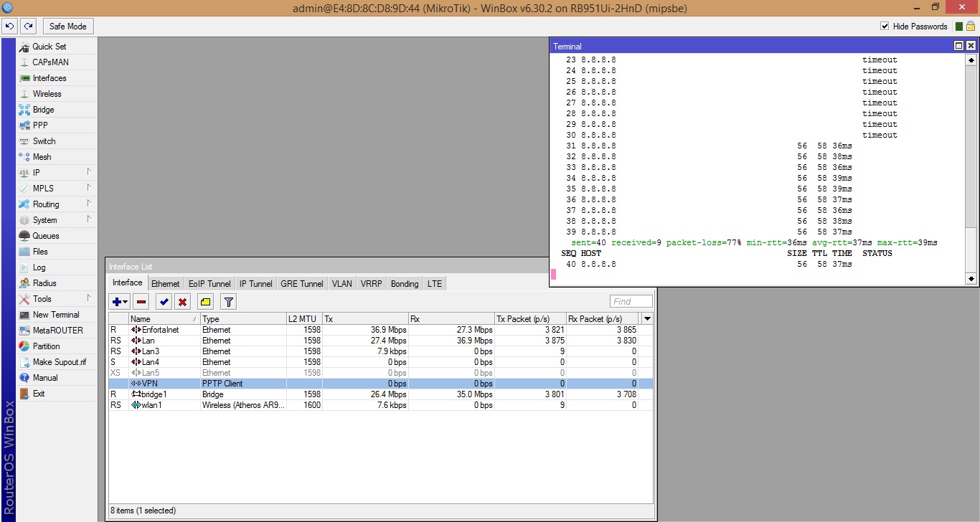Click the blue plus Add interface icon

tap(118, 302)
